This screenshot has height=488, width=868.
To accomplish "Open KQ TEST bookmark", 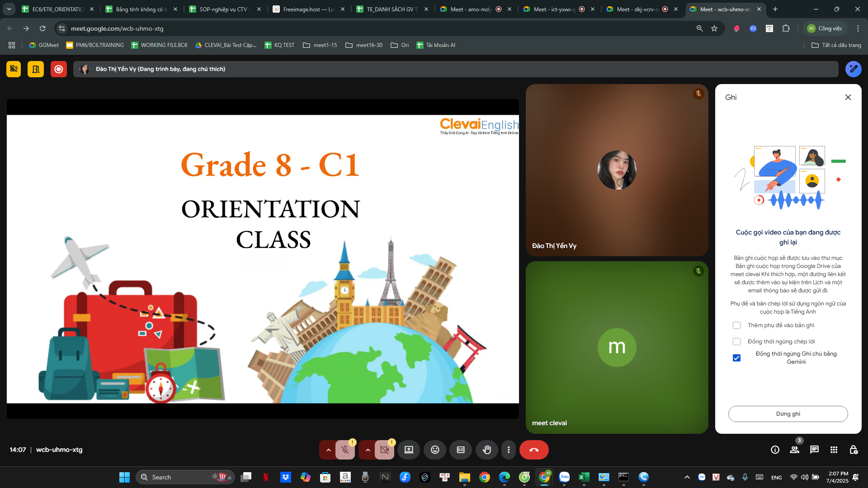I will pos(279,45).
